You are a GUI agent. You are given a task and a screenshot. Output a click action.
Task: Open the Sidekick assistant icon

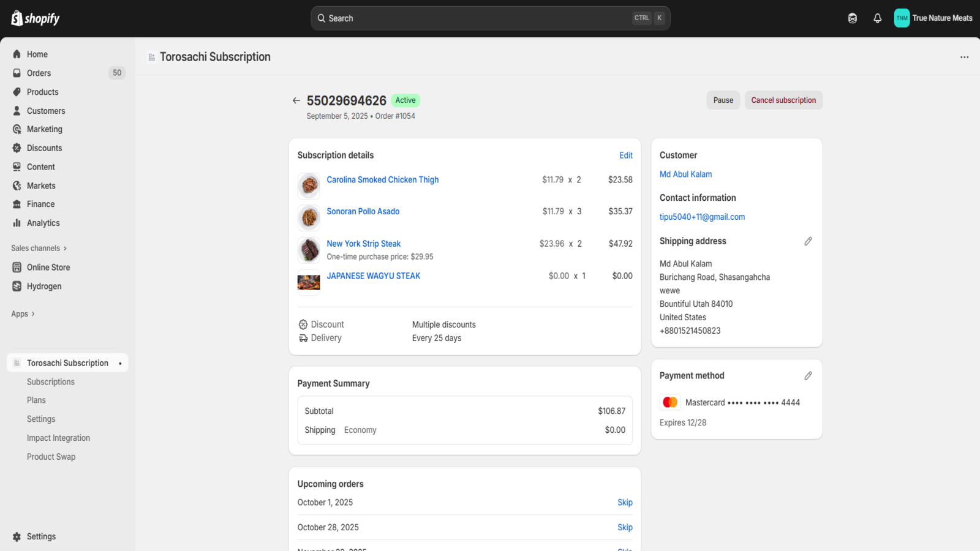[853, 18]
